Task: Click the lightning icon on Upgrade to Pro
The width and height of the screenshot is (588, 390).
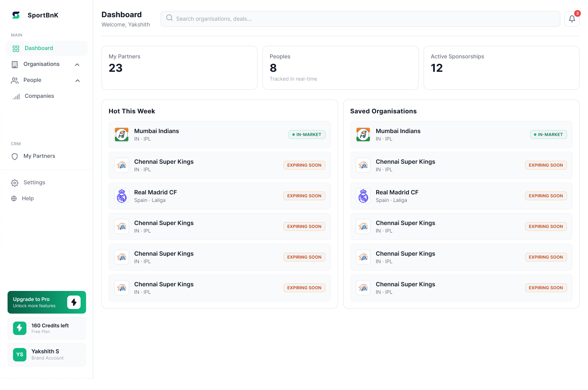Action: coord(74,302)
